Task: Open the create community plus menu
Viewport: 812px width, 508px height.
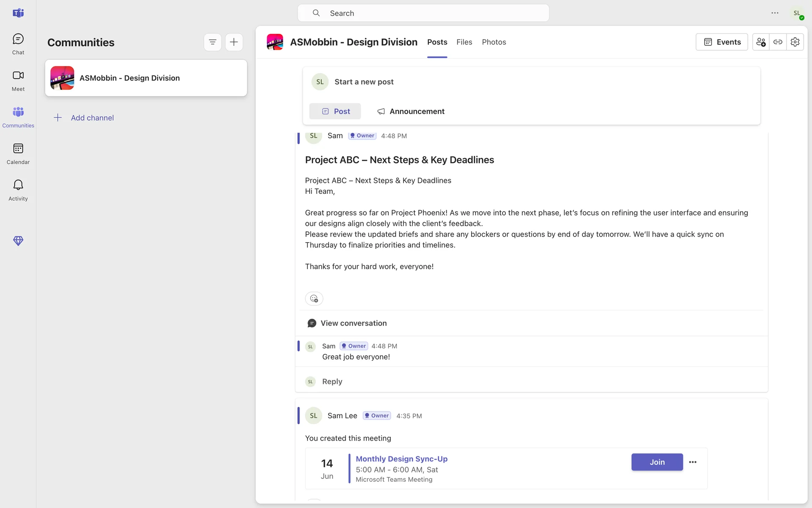Action: 234,42
